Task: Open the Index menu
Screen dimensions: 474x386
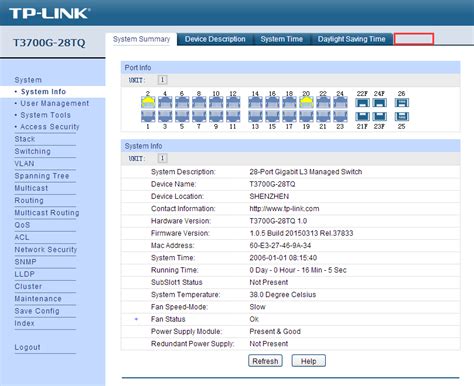Action: pos(24,324)
